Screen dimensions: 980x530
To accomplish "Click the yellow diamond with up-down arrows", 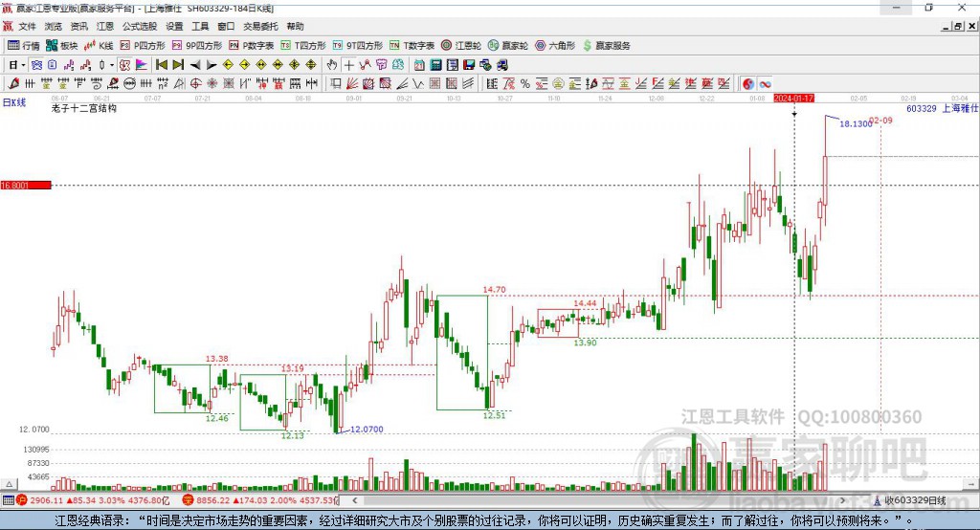I will coord(311,65).
